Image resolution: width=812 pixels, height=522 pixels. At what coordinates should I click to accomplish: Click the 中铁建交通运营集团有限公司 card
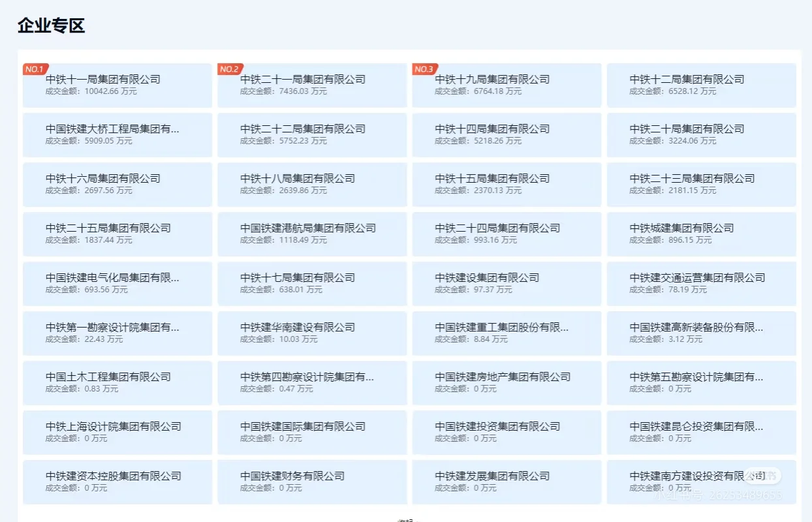tap(702, 284)
